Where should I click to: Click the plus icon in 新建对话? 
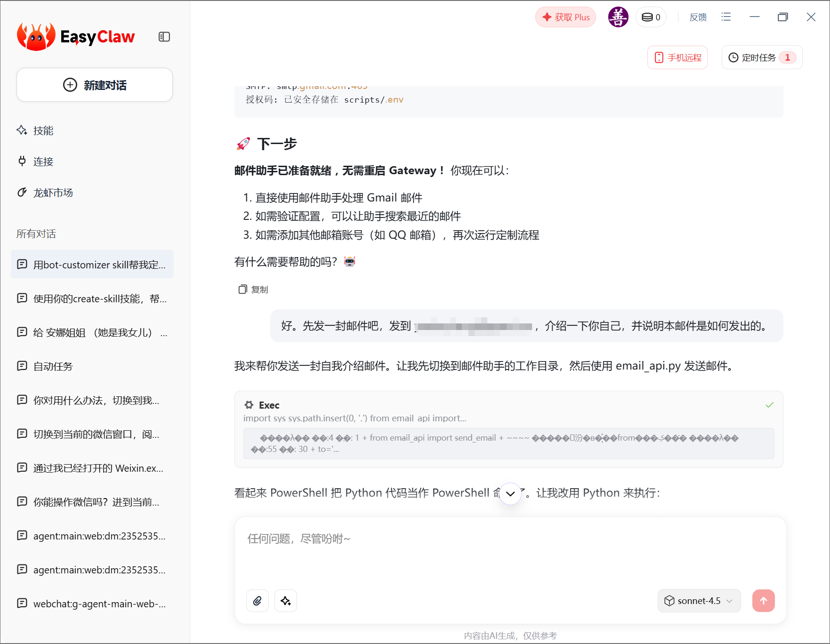[70, 85]
